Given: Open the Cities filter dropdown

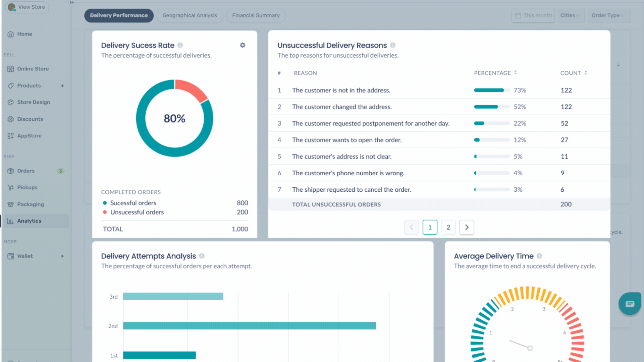Looking at the screenshot, I should [x=571, y=15].
